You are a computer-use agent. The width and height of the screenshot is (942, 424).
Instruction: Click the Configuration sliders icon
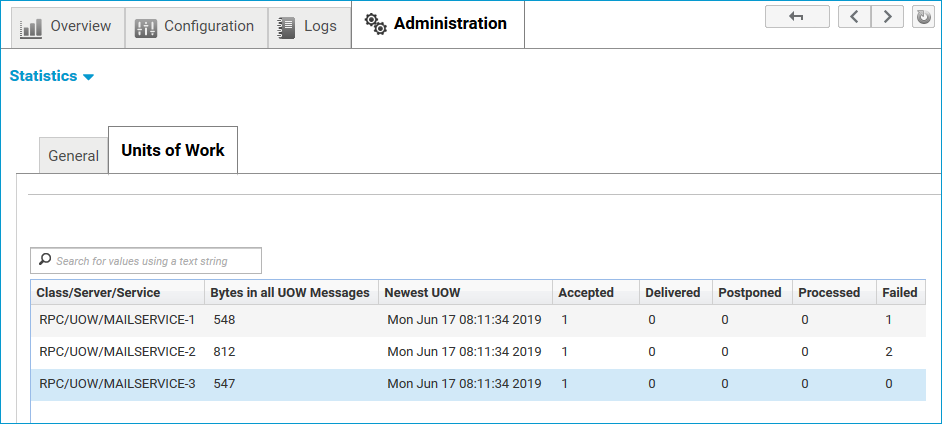(145, 28)
